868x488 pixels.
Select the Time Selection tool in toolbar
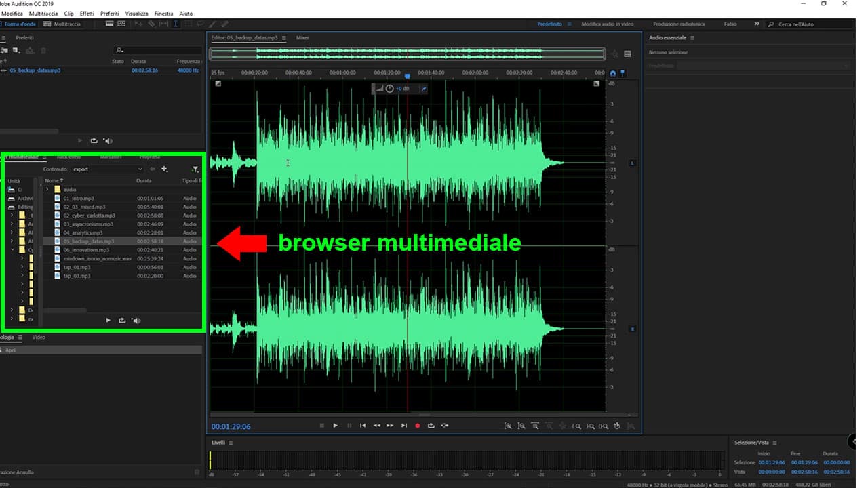click(x=176, y=24)
